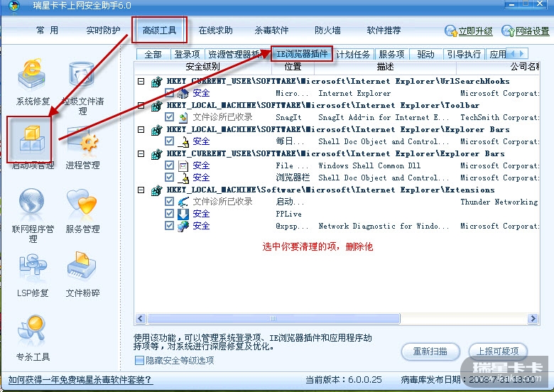Open link 如何获得一年免费瑞星杀毒软件套装

point(80,380)
